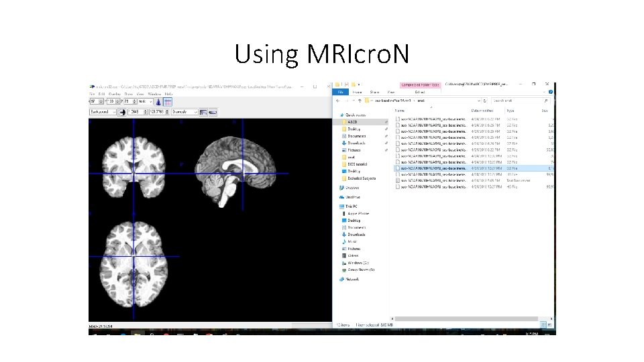The height and width of the screenshot is (362, 644).
Task: Open the MRIcroN Window menu
Action: pos(154,94)
